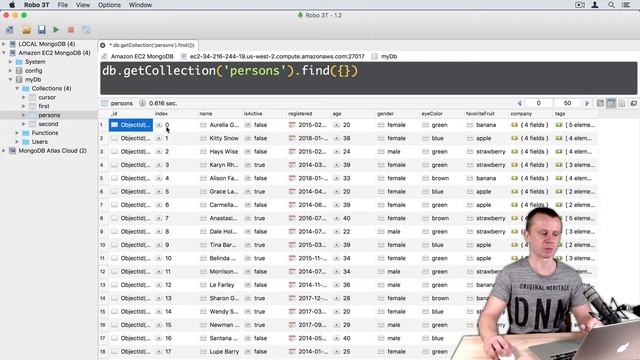Open the View menu
Screen dimensions: 640x360
click(83, 5)
